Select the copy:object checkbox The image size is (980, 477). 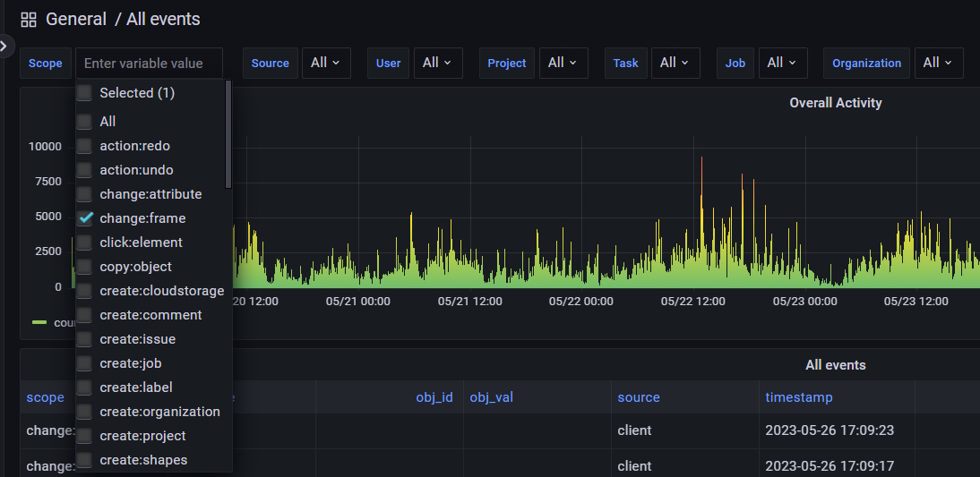click(84, 267)
